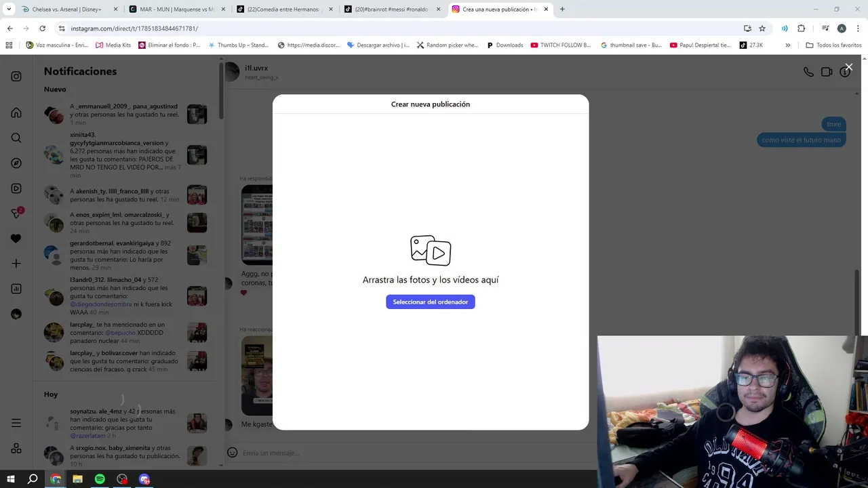Start a video call with camera icon
This screenshot has height=488, width=868.
[x=827, y=72]
